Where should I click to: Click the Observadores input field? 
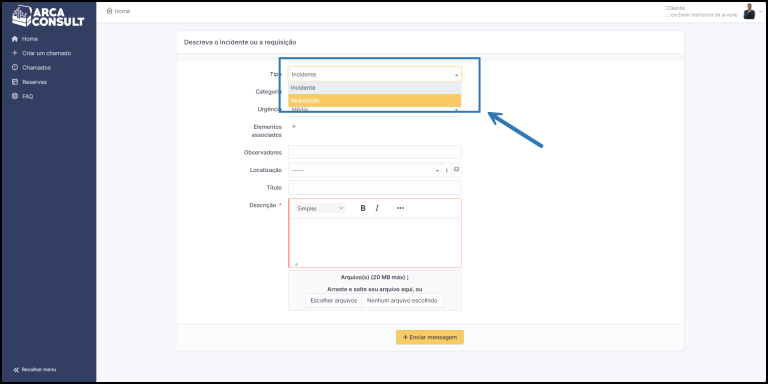(x=375, y=152)
